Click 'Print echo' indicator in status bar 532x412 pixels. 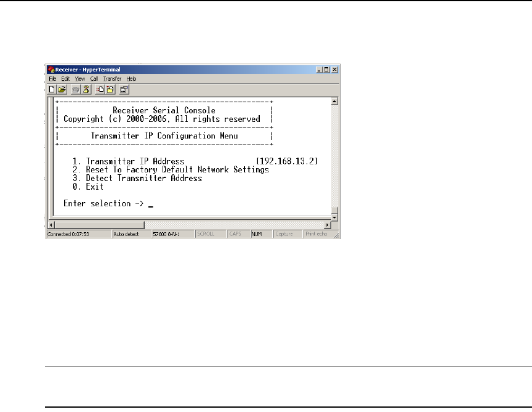(316, 234)
